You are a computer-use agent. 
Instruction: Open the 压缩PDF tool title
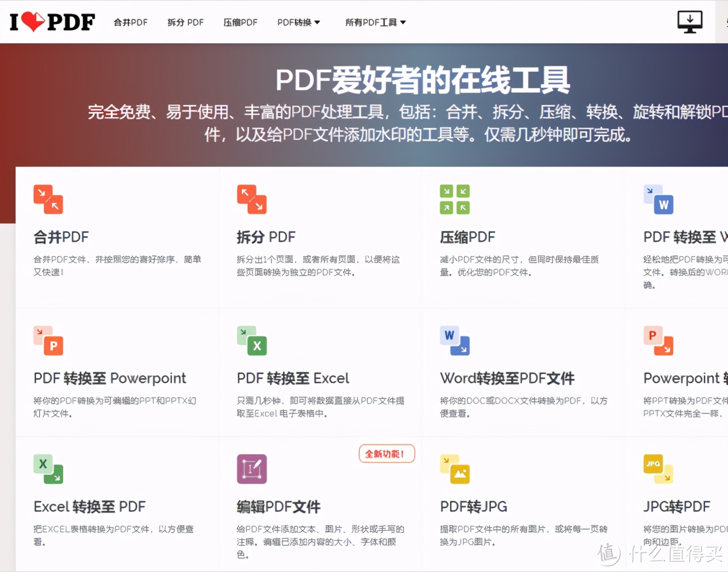468,237
